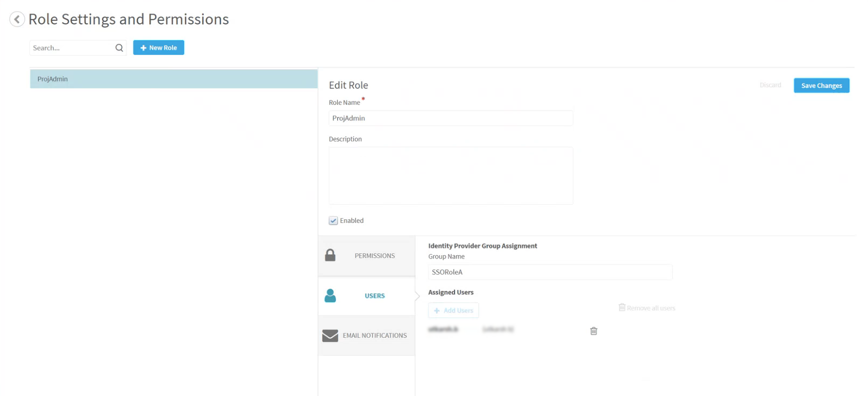The height and width of the screenshot is (396, 868).
Task: Select the blurred assigned user entry
Action: [x=444, y=329]
